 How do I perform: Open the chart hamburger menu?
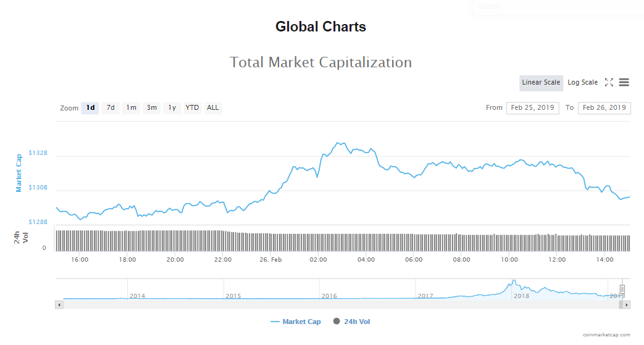624,83
